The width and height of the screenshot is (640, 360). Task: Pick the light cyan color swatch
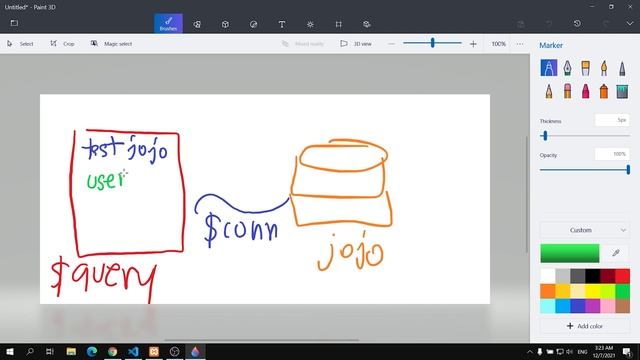pos(547,306)
